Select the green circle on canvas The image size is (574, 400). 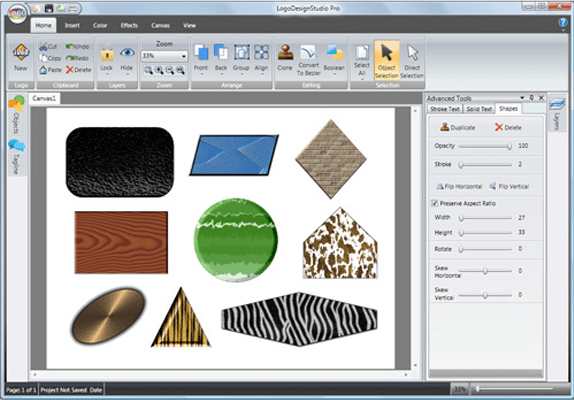pyautogui.click(x=235, y=240)
